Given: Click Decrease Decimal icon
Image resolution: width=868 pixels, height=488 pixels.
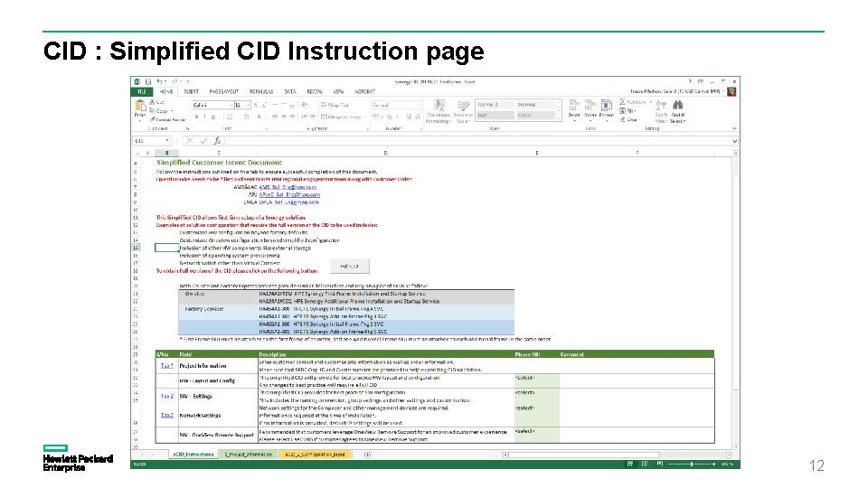Looking at the screenshot, I should click(x=417, y=117).
